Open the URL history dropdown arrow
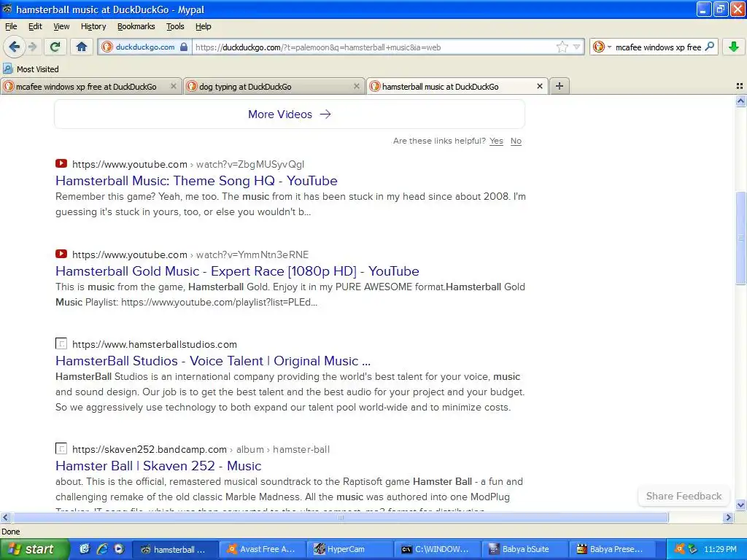The width and height of the screenshot is (747, 560). coord(577,47)
